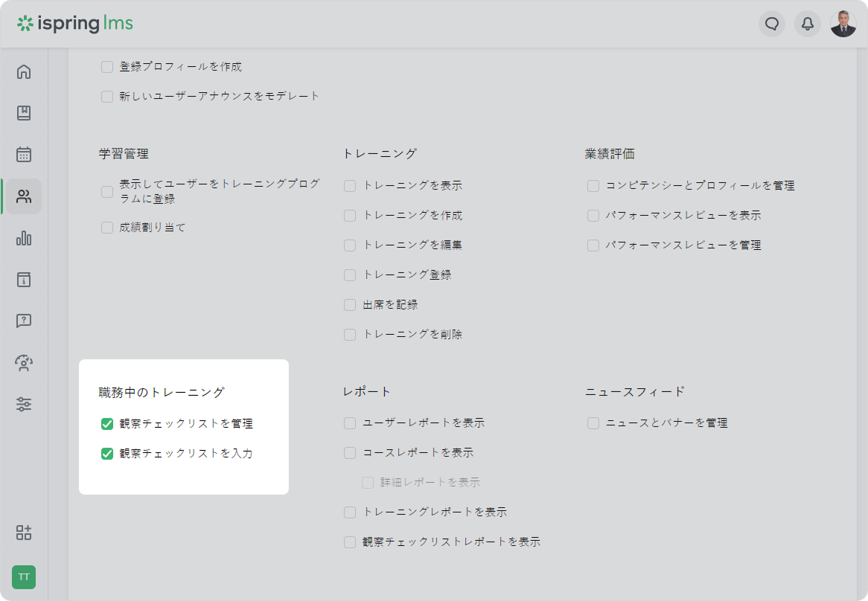Screen dimensions: 868x601
Task: Open the question mark help icon
Action: coord(24,321)
